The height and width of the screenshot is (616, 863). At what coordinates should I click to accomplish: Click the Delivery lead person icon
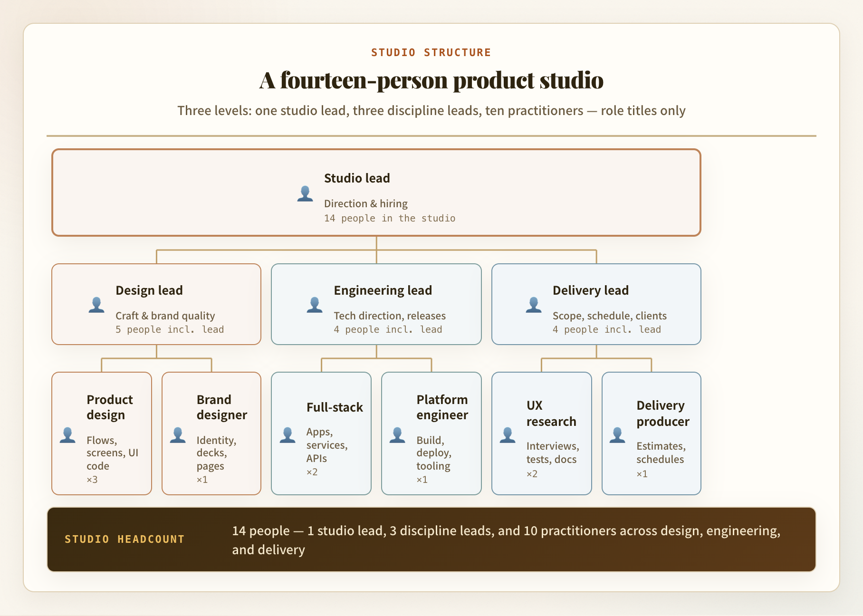coord(534,305)
